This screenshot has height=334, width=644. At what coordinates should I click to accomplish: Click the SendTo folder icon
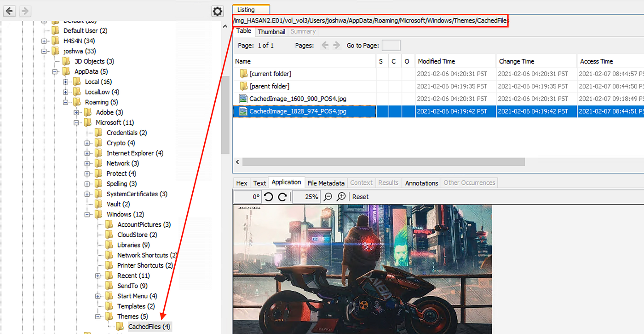pyautogui.click(x=109, y=286)
